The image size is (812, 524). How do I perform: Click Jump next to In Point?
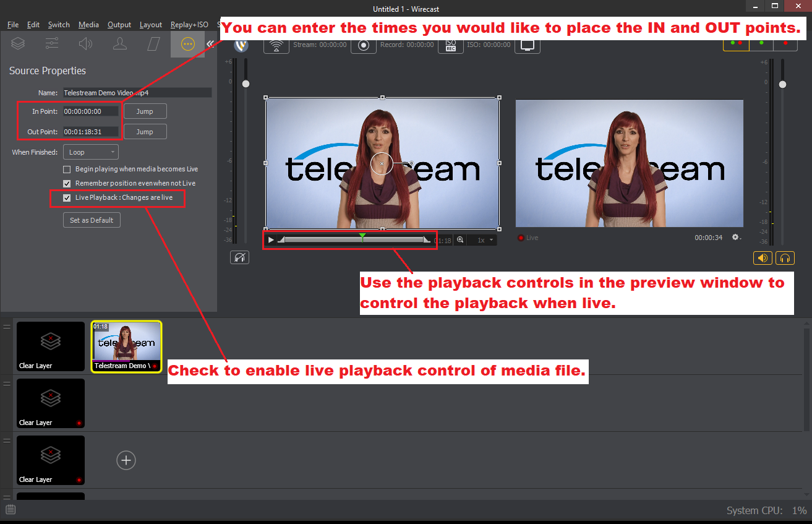tap(145, 111)
